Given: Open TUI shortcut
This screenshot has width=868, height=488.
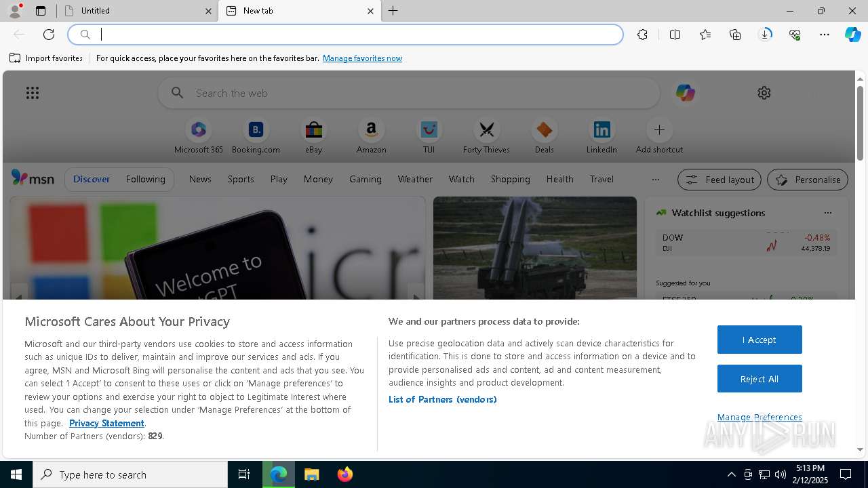Looking at the screenshot, I should 429,136.
